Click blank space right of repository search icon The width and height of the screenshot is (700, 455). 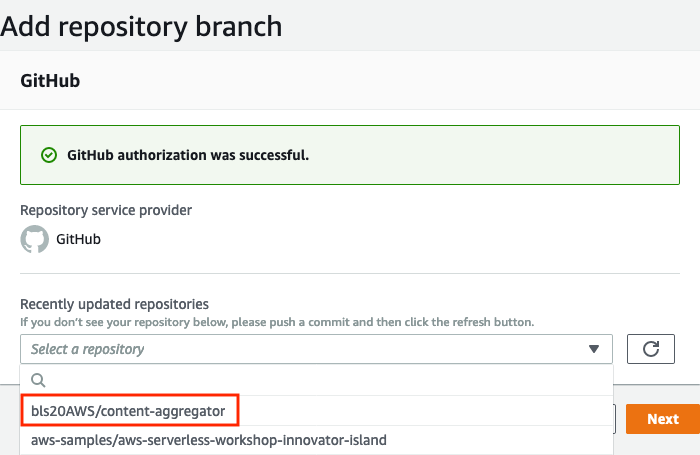328,380
